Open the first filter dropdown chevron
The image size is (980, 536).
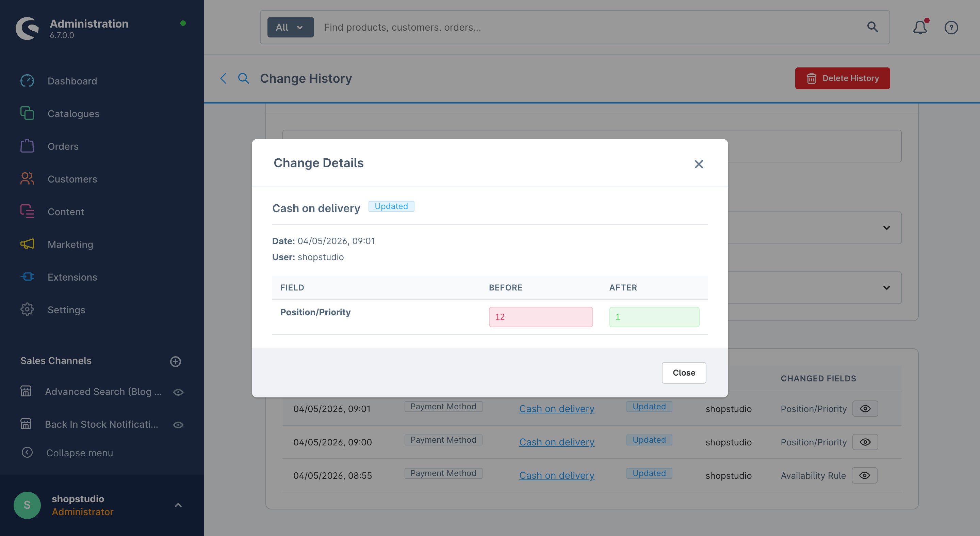click(886, 228)
